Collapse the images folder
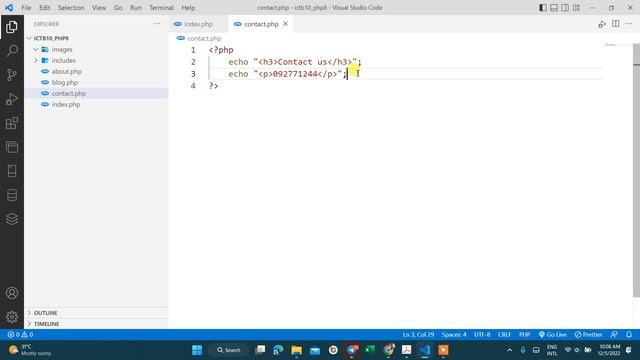 [x=36, y=49]
